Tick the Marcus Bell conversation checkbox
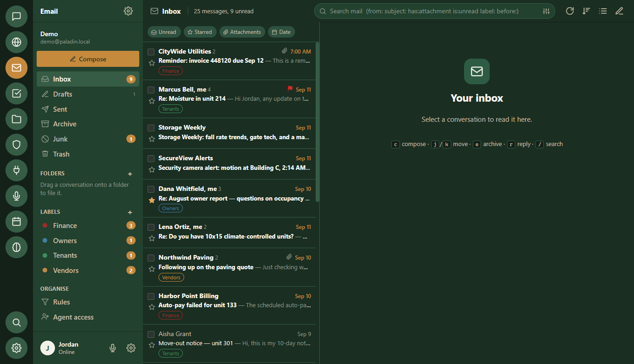This screenshot has height=364, width=634. point(151,90)
